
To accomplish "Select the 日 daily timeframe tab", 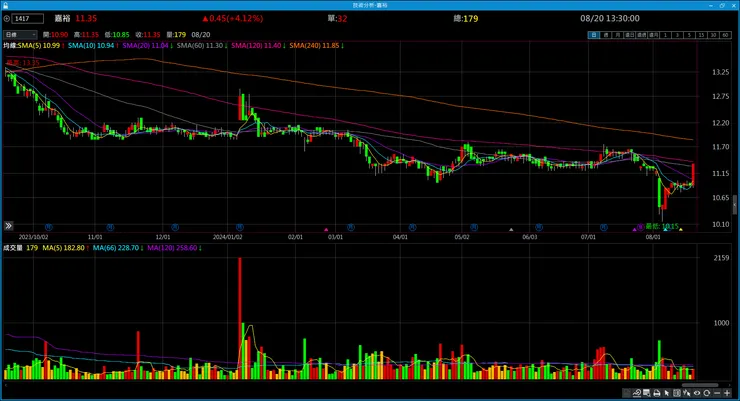I will point(594,35).
